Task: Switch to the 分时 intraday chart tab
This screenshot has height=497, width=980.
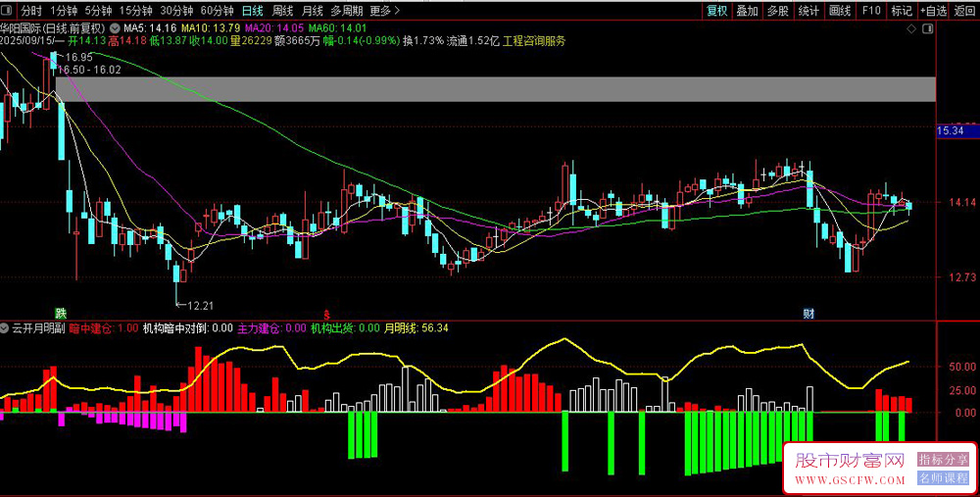Action: click(x=31, y=11)
